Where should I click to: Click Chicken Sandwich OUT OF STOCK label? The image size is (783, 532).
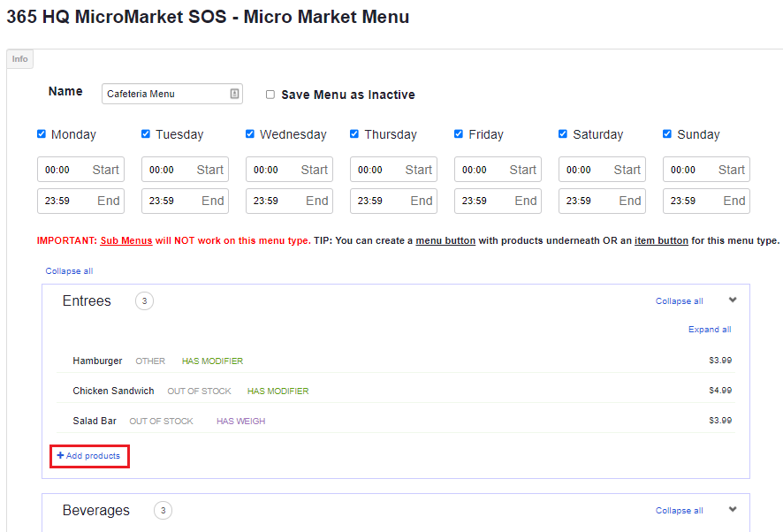199,391
